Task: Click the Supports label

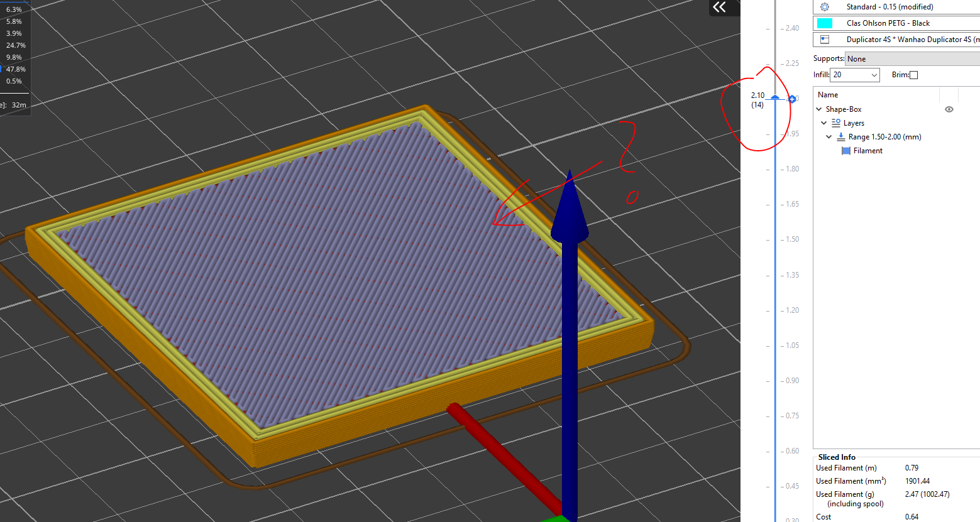Action: coord(829,58)
